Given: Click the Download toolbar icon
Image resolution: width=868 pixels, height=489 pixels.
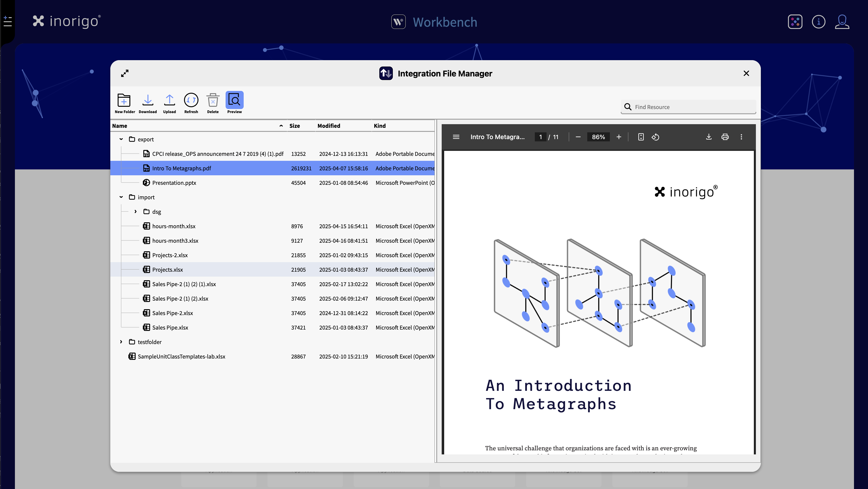Looking at the screenshot, I should click(148, 101).
